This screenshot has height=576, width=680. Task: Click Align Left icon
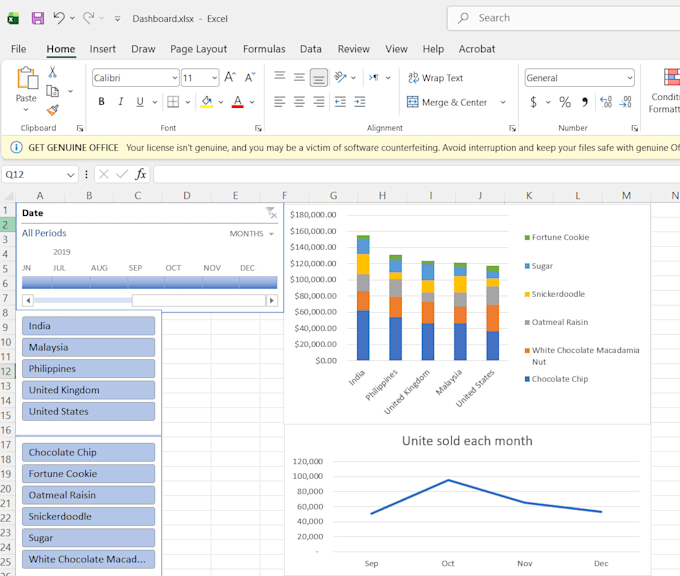click(280, 102)
